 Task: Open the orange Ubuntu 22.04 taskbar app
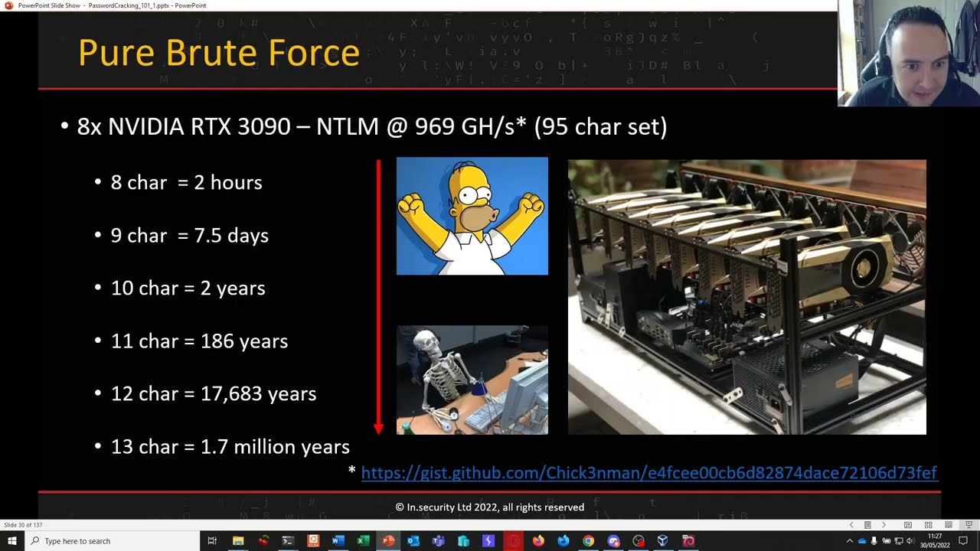(x=313, y=541)
